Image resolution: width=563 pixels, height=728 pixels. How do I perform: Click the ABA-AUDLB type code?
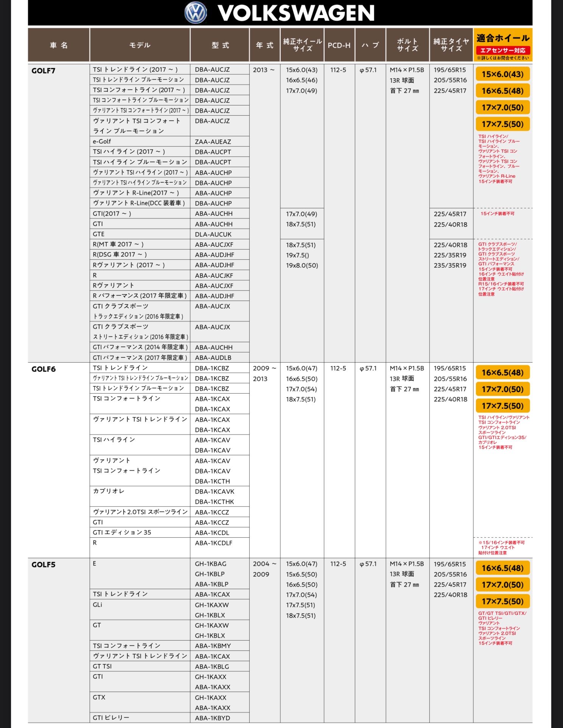tap(213, 358)
